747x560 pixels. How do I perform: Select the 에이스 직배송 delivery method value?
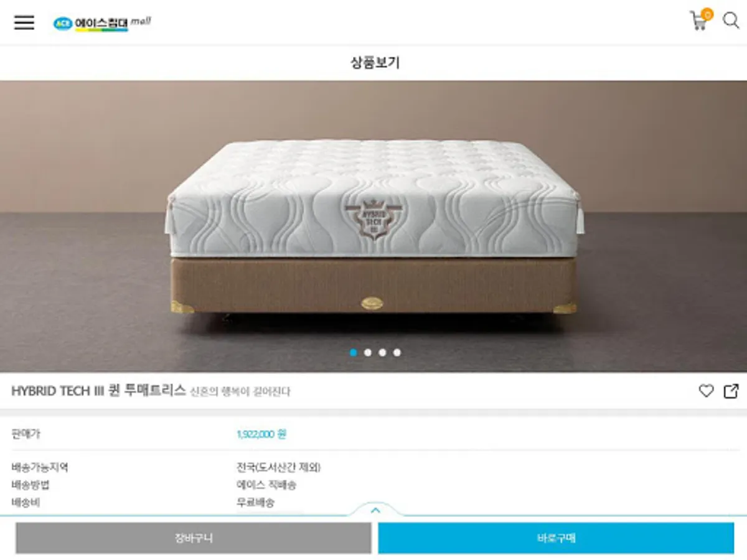[266, 485]
